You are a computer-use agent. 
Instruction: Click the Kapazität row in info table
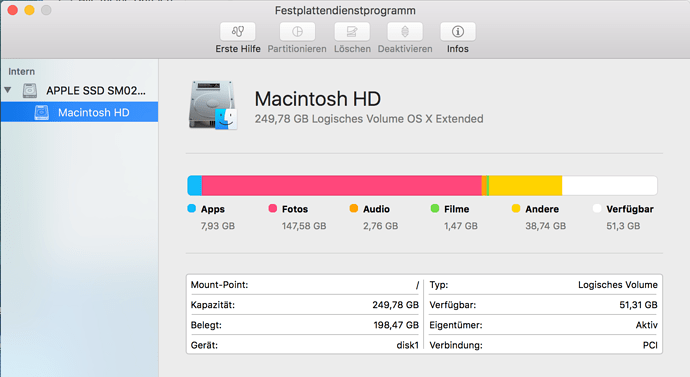pos(305,305)
